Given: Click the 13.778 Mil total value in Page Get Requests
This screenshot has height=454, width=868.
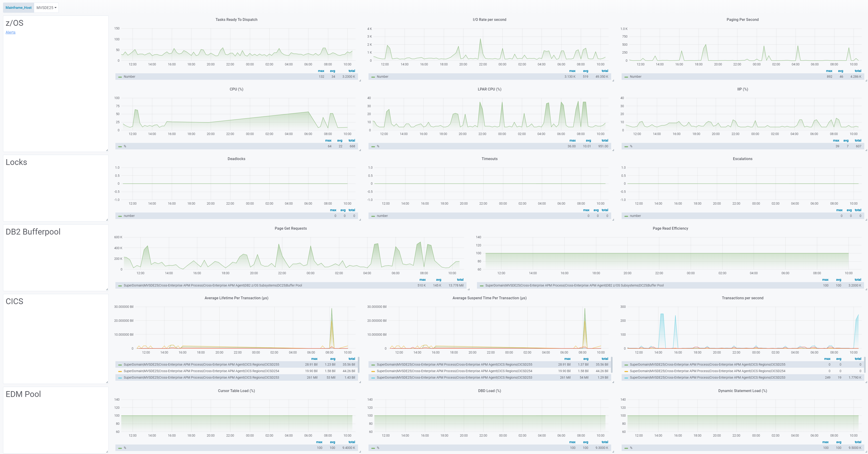Looking at the screenshot, I should pyautogui.click(x=456, y=286).
